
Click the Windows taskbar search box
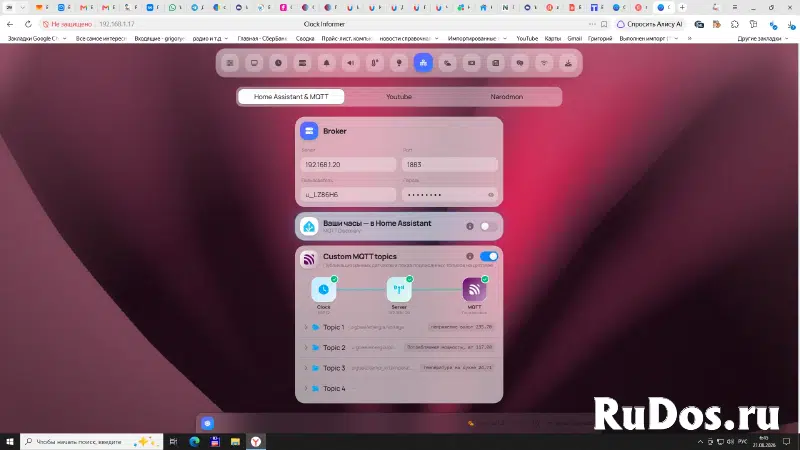tap(92, 441)
